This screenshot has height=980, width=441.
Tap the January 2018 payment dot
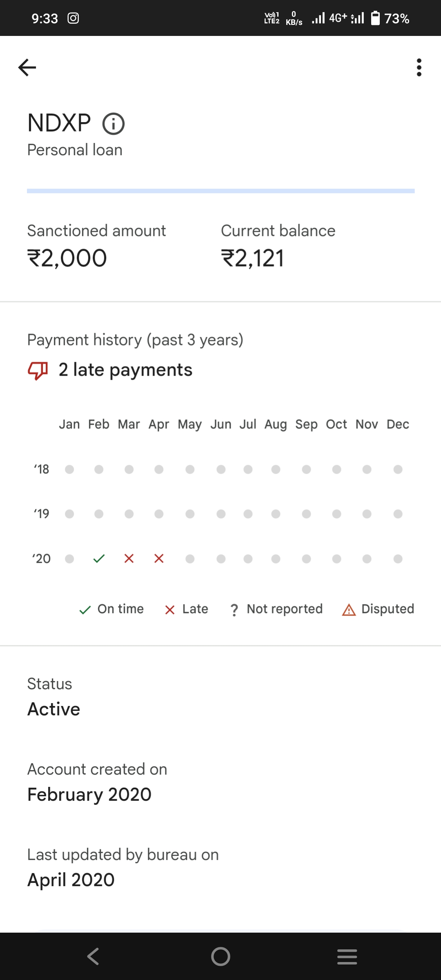69,470
